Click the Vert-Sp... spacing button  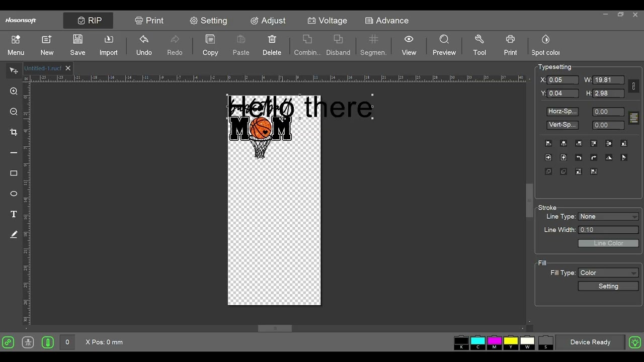pyautogui.click(x=562, y=125)
